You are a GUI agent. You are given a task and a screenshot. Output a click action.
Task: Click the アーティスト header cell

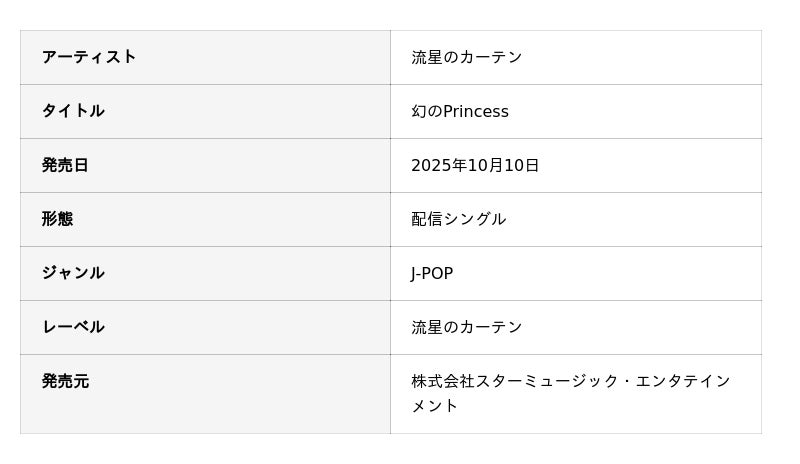(89, 57)
